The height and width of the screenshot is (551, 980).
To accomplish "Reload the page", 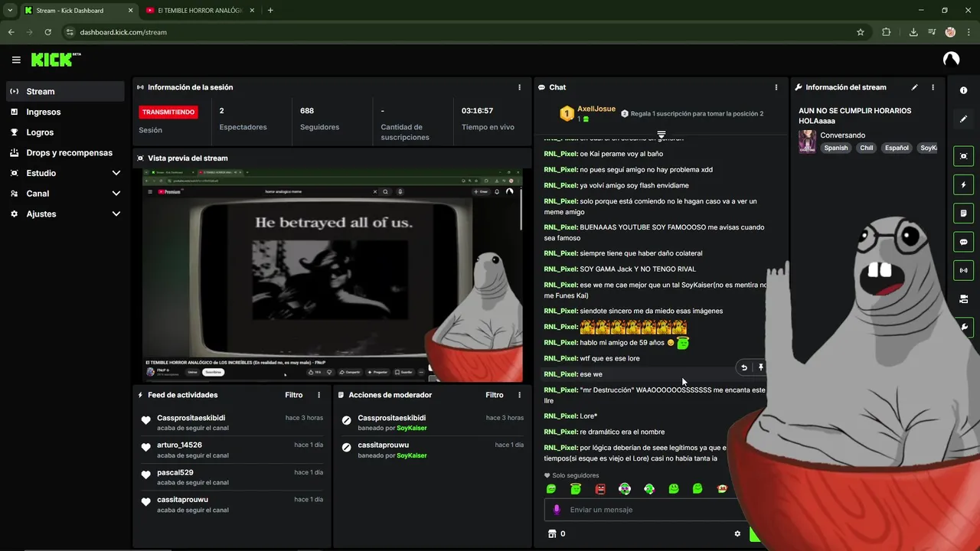I will pos(48,32).
